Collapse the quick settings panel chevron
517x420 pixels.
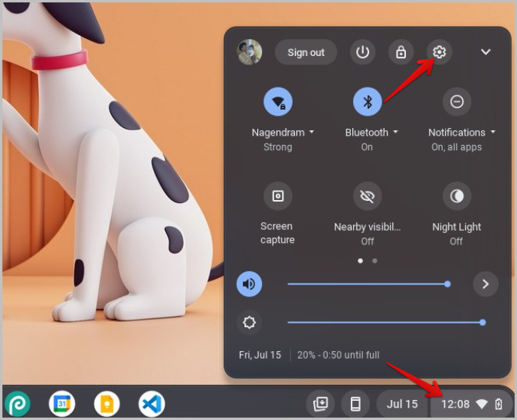[x=486, y=52]
